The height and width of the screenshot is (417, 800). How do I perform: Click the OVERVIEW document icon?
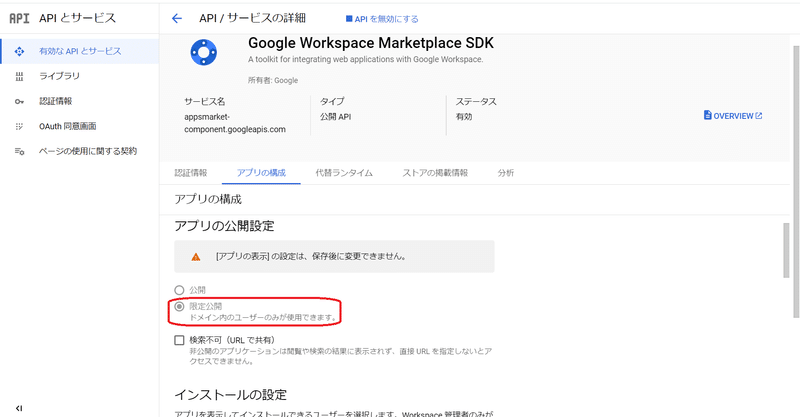707,115
